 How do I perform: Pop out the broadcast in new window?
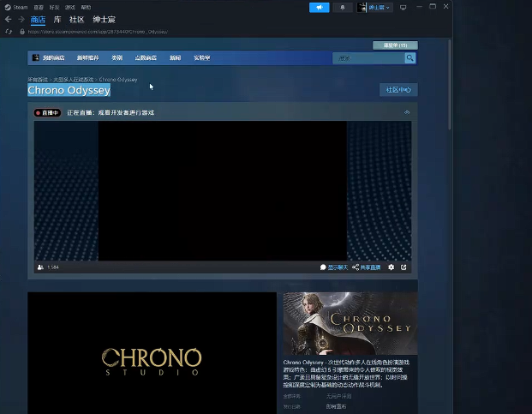click(403, 267)
